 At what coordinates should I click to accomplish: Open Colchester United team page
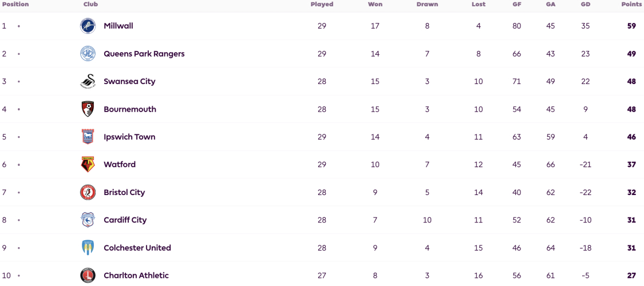click(x=137, y=248)
